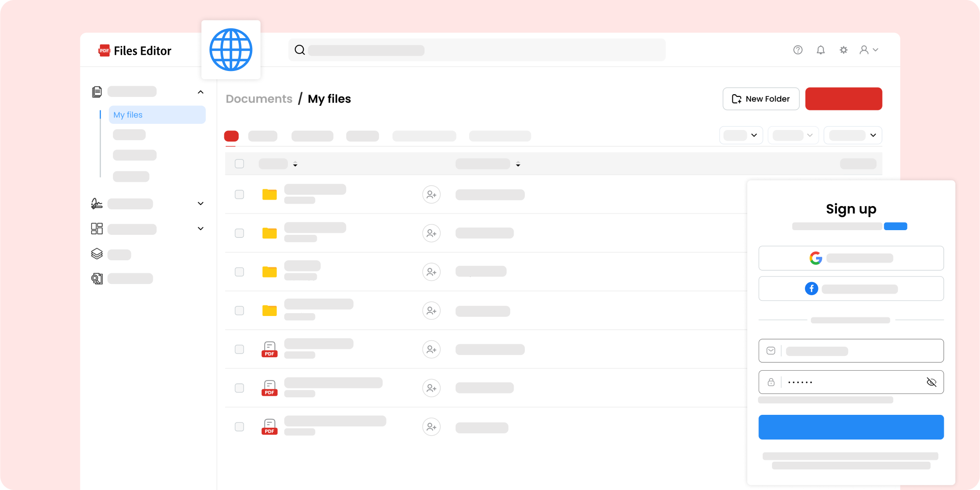Click share icon on first folder row
The height and width of the screenshot is (490, 980).
coord(431,194)
